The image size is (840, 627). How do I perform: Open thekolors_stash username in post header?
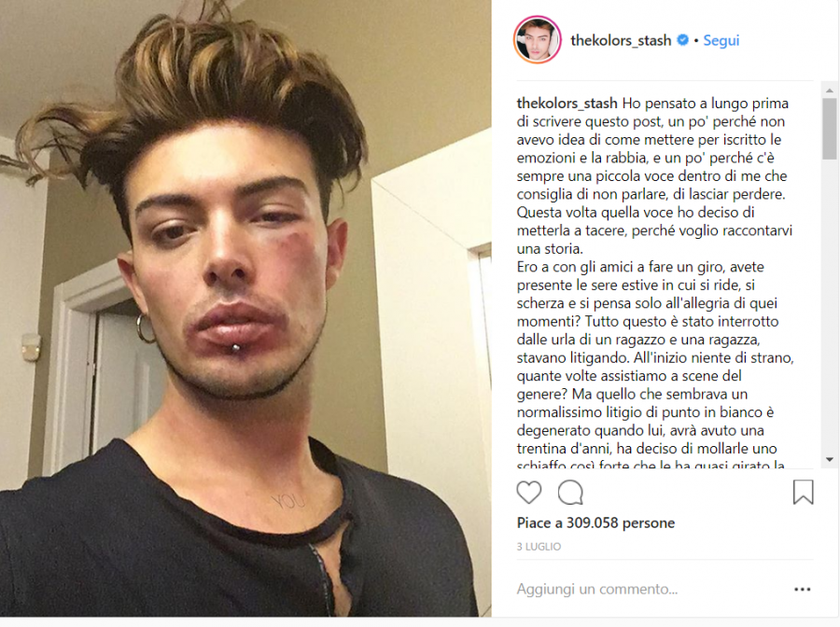621,40
